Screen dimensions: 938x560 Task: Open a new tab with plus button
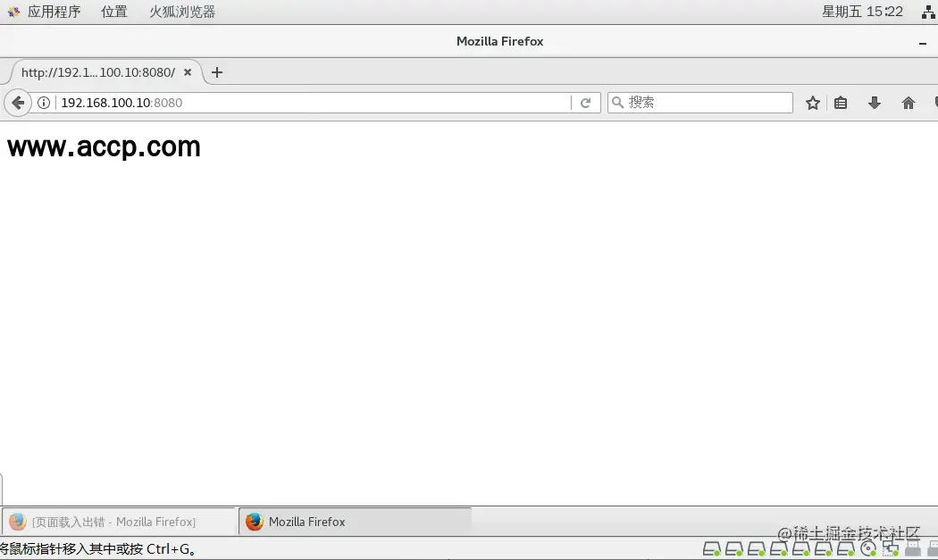click(216, 72)
